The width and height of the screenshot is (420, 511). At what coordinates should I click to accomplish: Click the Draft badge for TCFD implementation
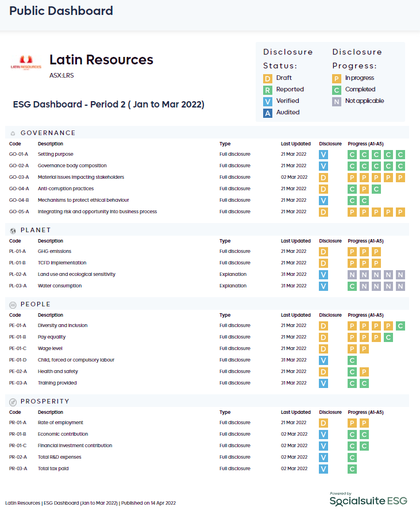tap(323, 263)
